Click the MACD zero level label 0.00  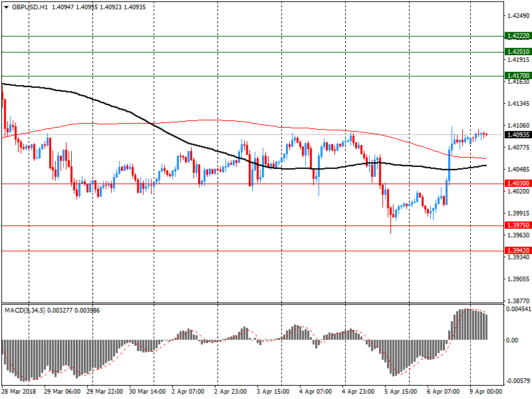[x=512, y=340]
